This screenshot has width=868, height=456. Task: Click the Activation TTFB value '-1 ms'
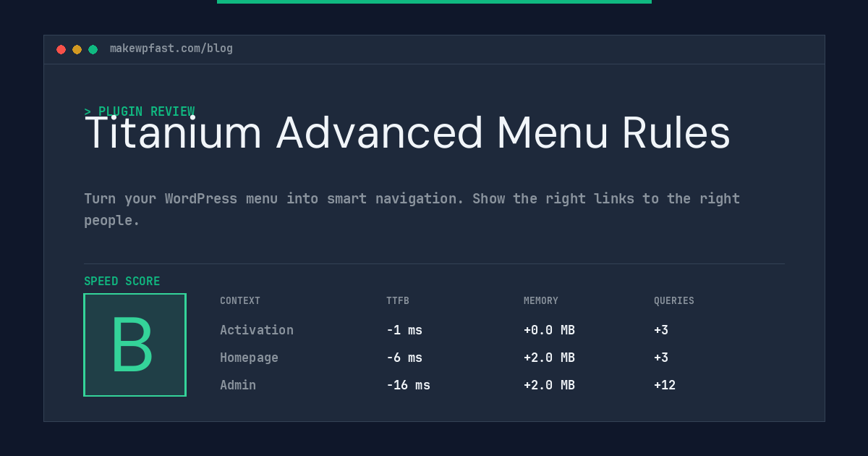404,330
